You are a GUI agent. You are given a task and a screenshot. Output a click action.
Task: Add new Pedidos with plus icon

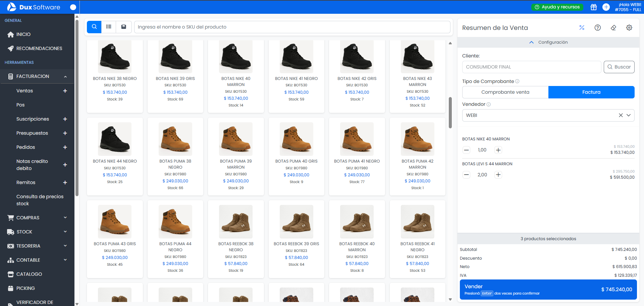65,147
